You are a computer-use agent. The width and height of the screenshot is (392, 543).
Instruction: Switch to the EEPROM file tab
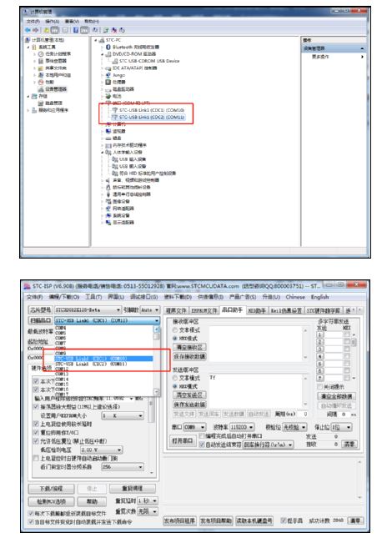tap(204, 310)
